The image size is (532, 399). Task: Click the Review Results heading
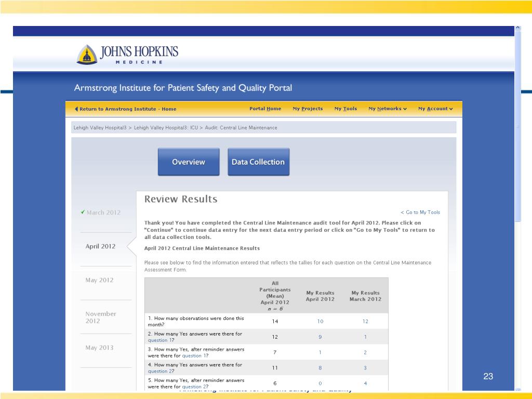point(181,199)
